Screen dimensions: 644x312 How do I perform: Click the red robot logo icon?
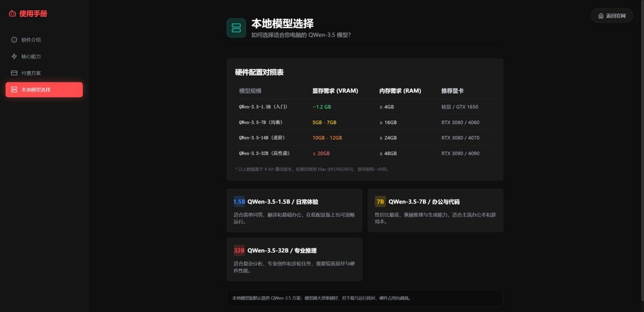[12, 13]
